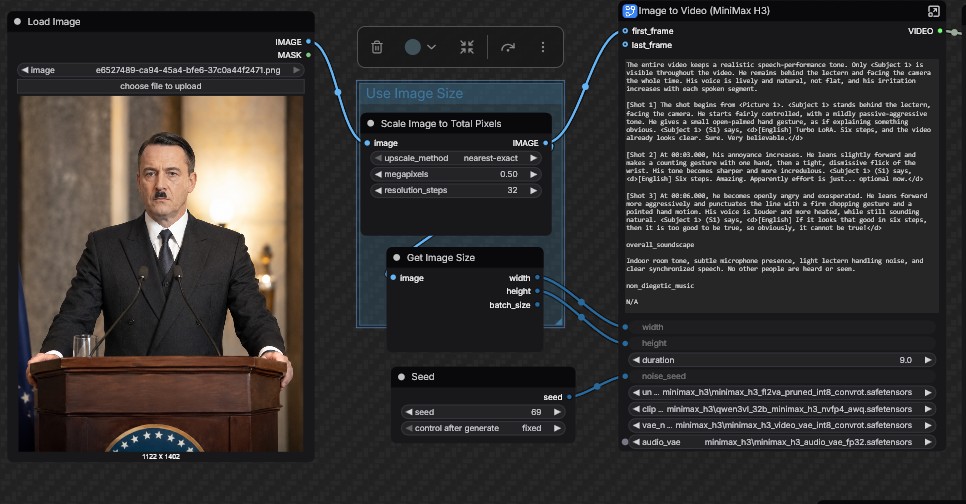This screenshot has height=504, width=966.
Task: Expand the color dropdown chevron in toolbar
Action: (431, 47)
